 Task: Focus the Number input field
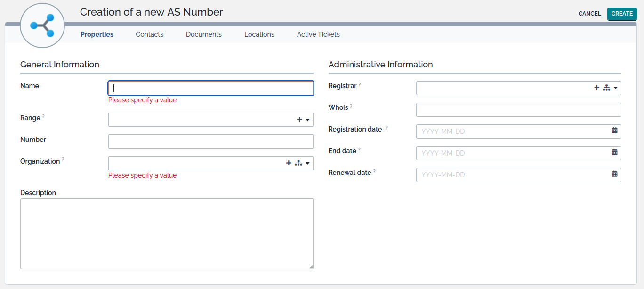click(x=210, y=141)
